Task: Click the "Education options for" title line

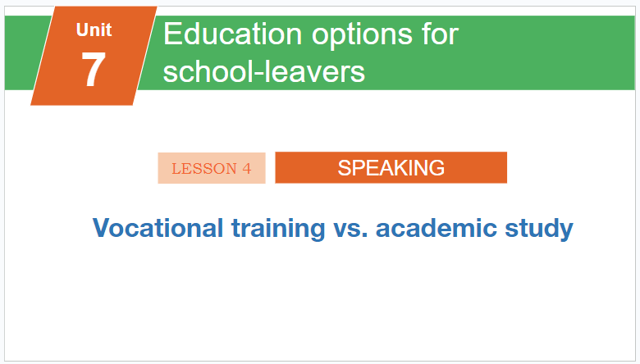Action: click(311, 34)
